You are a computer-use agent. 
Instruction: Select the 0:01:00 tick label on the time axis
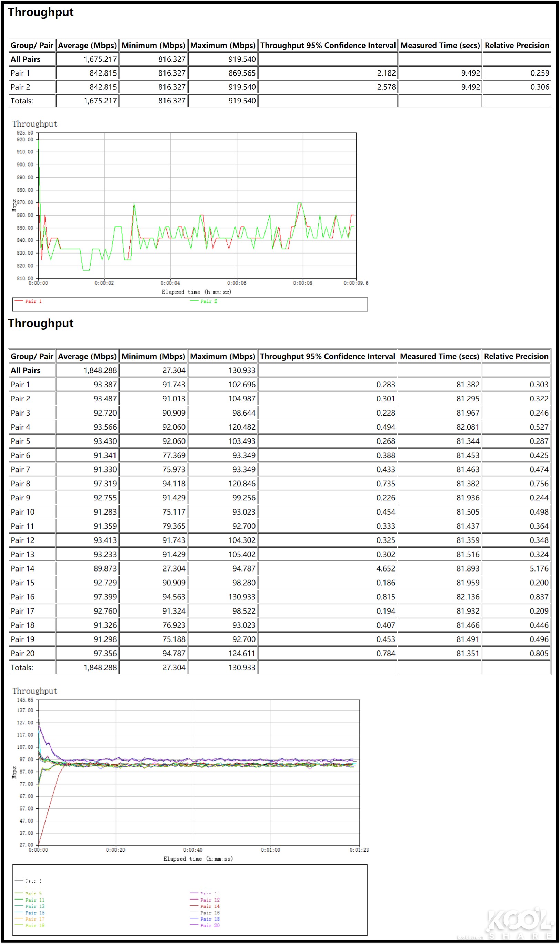(271, 850)
